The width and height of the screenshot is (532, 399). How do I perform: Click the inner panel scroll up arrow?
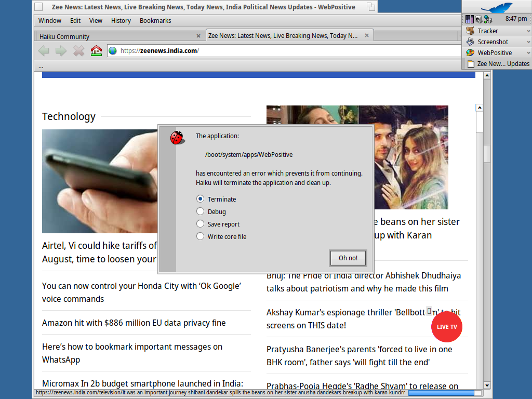tap(480, 108)
